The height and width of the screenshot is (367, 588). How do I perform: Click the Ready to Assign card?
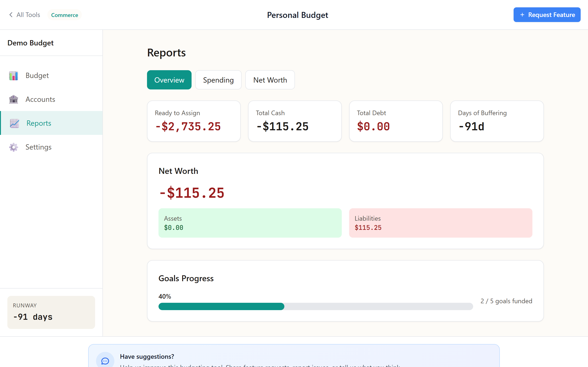pyautogui.click(x=194, y=121)
